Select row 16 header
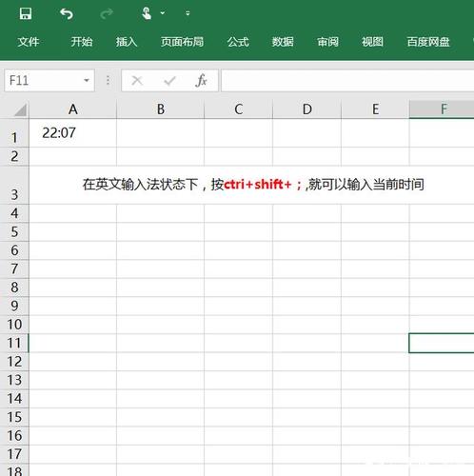The height and width of the screenshot is (476, 474). 14,436
